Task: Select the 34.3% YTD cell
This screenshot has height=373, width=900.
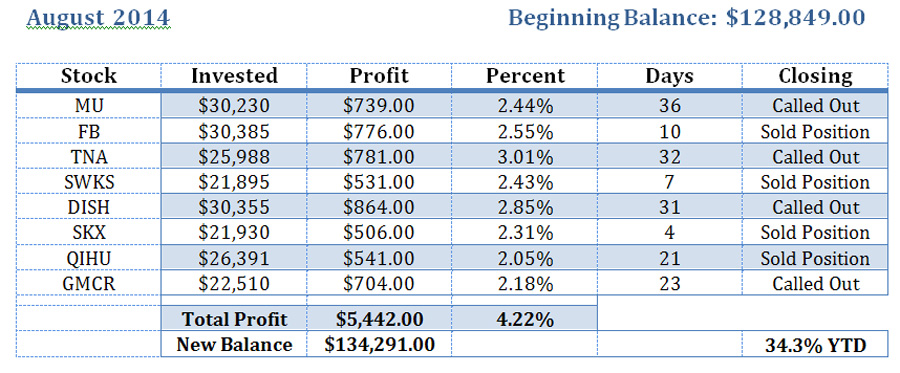Action: (815, 344)
